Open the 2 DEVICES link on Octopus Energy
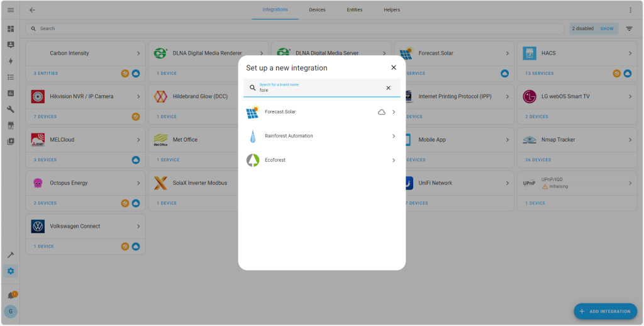The image size is (644, 326). point(45,203)
